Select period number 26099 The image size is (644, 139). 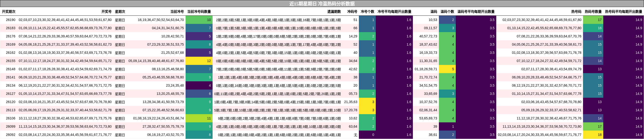(11, 126)
